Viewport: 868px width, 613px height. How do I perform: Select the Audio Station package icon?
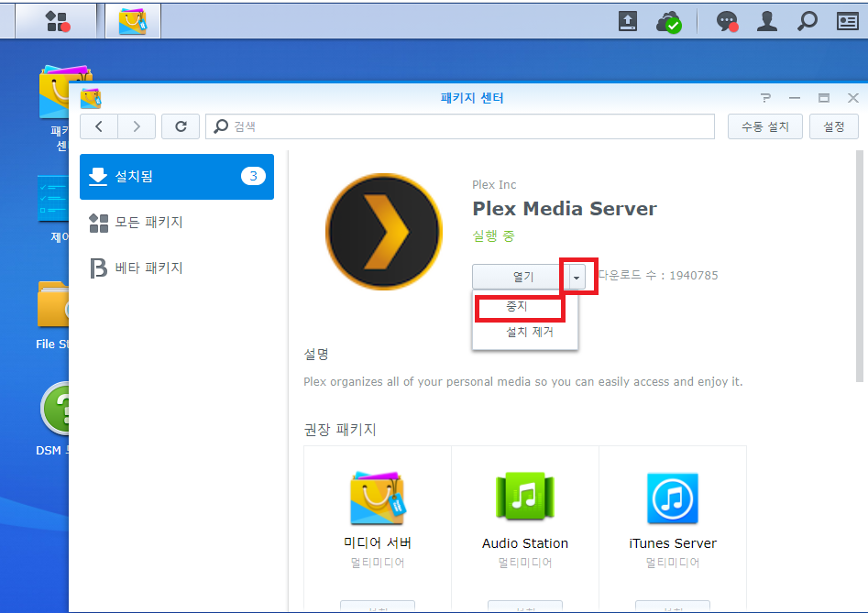525,497
